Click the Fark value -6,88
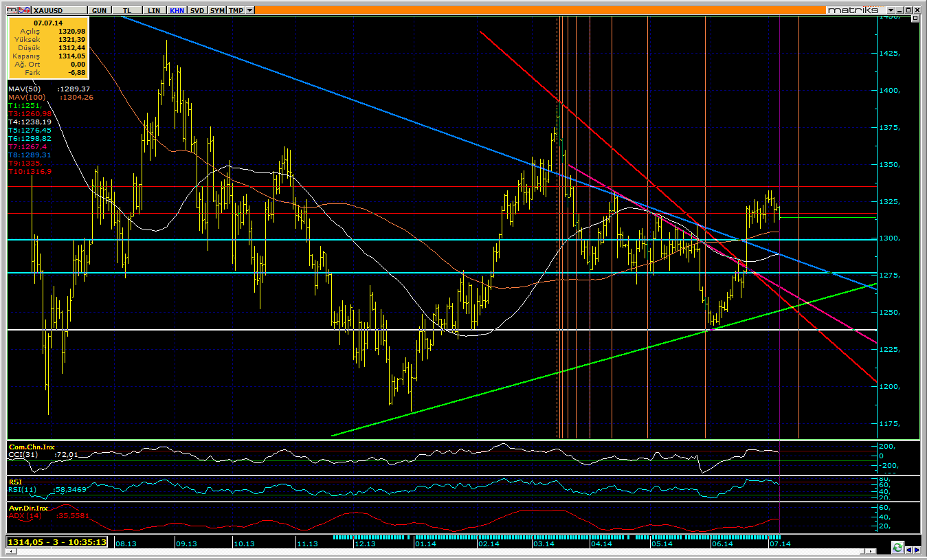This screenshot has width=927, height=560. pyautogui.click(x=76, y=72)
